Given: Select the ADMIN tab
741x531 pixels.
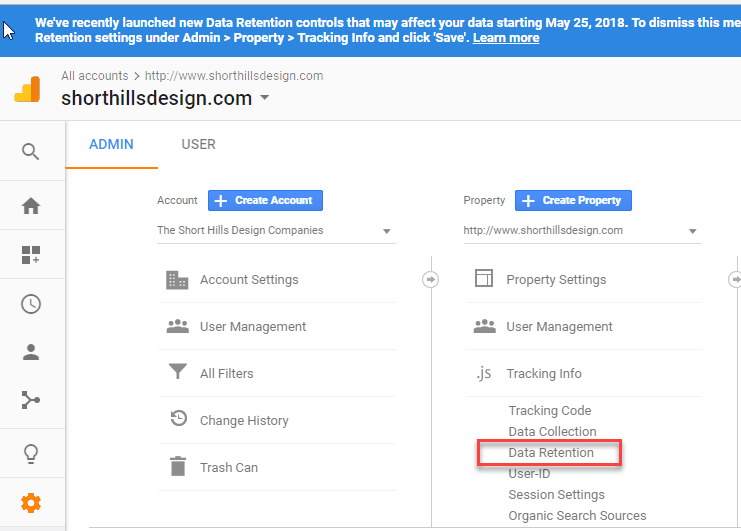Looking at the screenshot, I should coord(111,144).
